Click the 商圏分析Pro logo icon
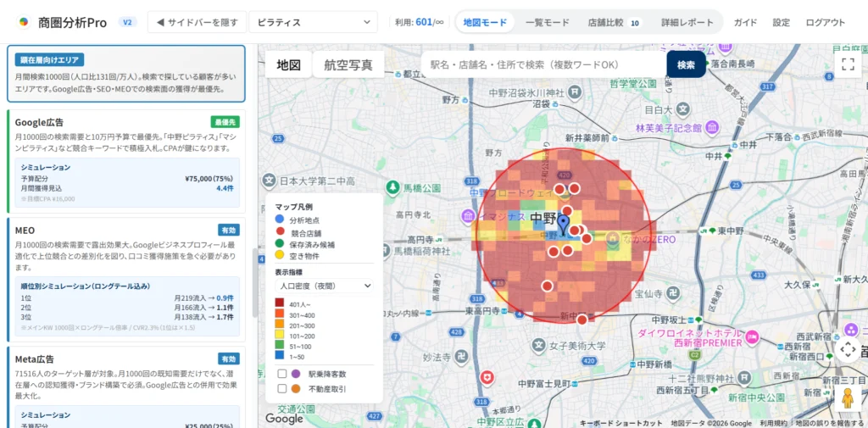The width and height of the screenshot is (868, 428). tap(23, 22)
